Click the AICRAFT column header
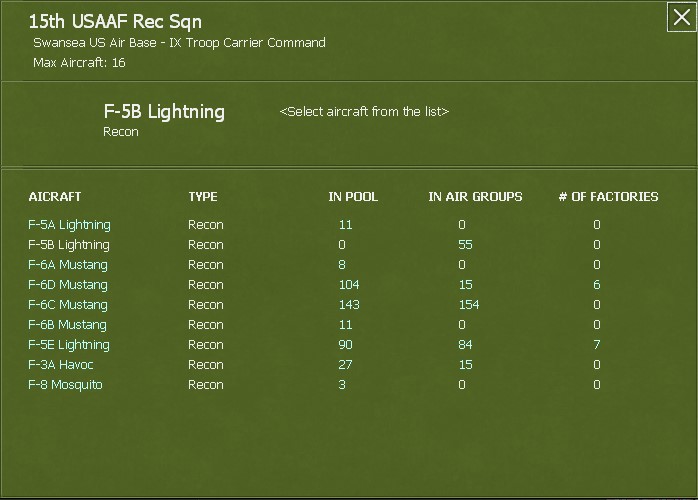The width and height of the screenshot is (698, 500). [x=55, y=197]
